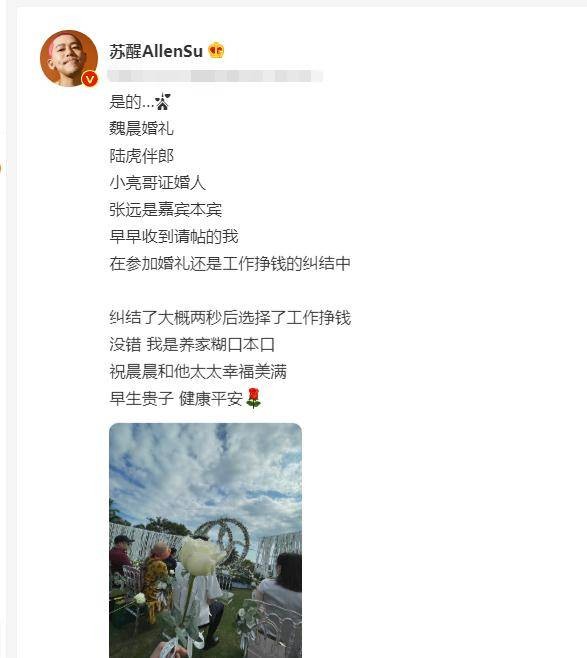Open the 苏醒AllenSu username link

tap(156, 51)
